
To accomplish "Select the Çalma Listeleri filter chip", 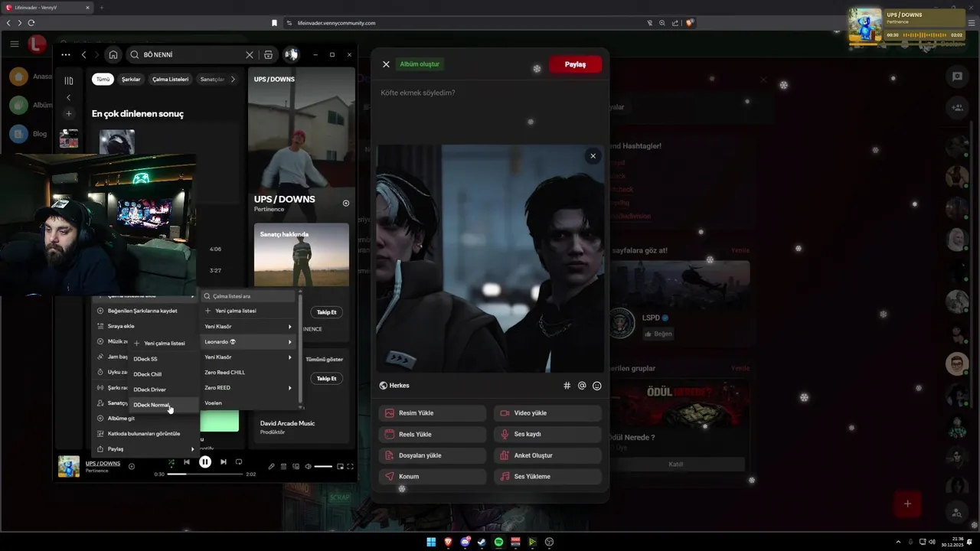I will pyautogui.click(x=170, y=80).
